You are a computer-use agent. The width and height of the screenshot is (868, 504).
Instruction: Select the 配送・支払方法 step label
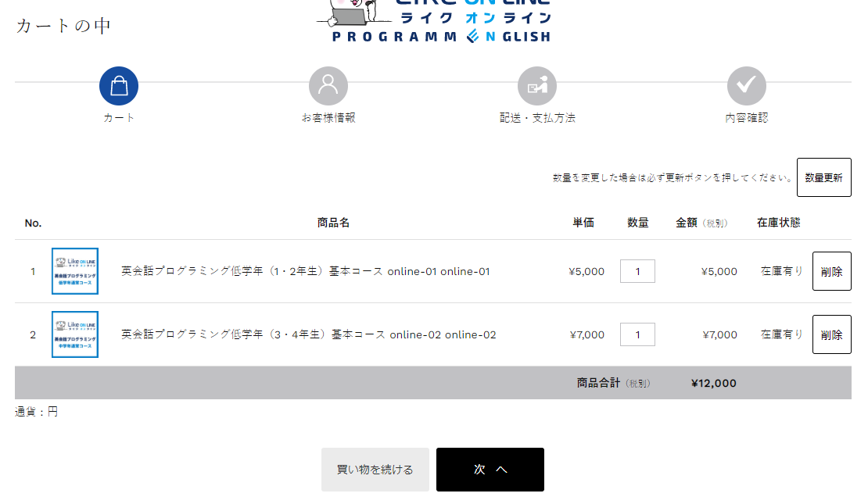coord(537,118)
